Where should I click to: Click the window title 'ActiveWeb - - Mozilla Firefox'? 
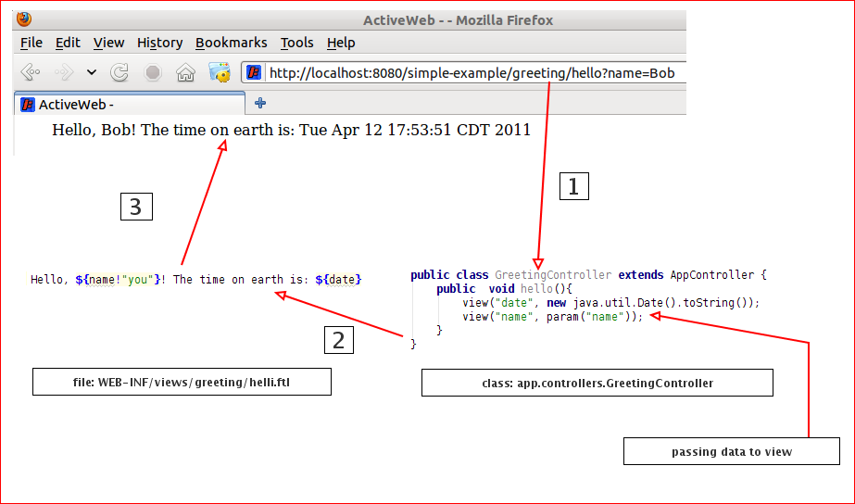coord(458,20)
